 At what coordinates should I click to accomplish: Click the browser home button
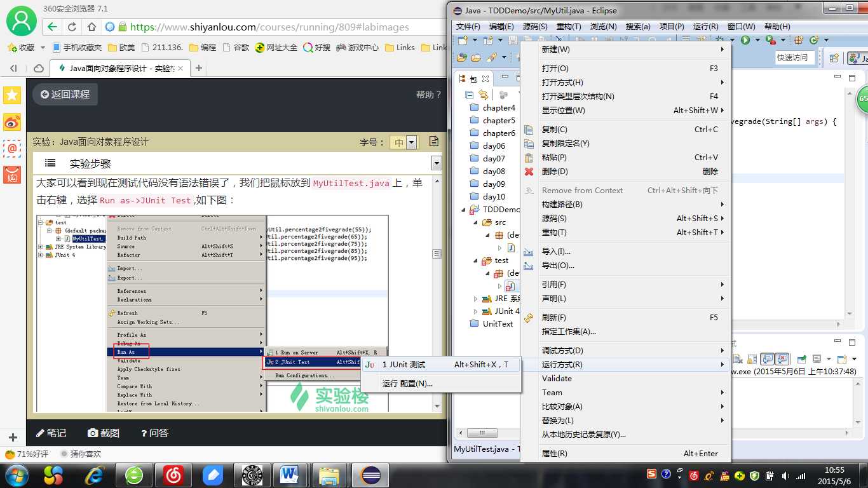92,27
